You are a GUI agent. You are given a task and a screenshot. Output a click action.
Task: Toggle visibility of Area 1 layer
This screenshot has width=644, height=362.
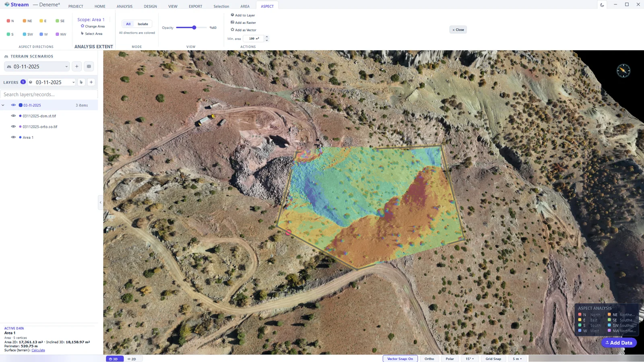pos(13,137)
